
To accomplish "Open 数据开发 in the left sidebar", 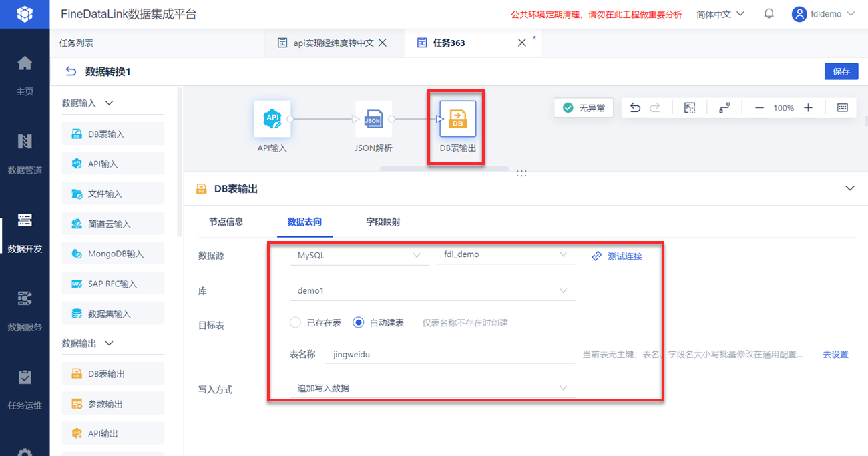I will pyautogui.click(x=25, y=231).
